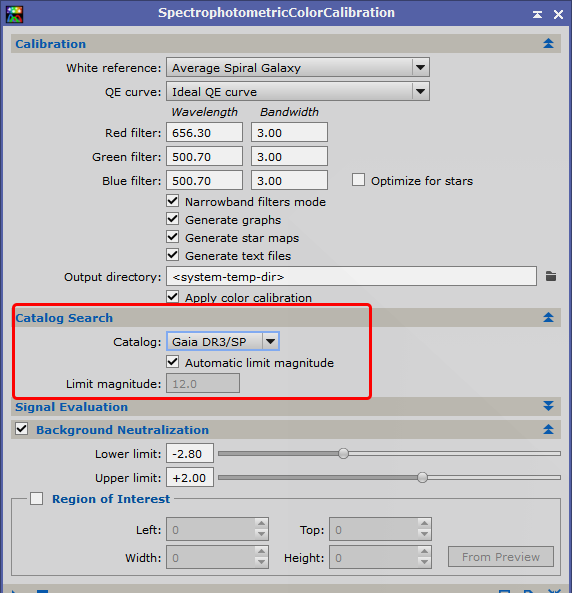
Task: Browse for output directory with folder icon
Action: click(x=551, y=276)
